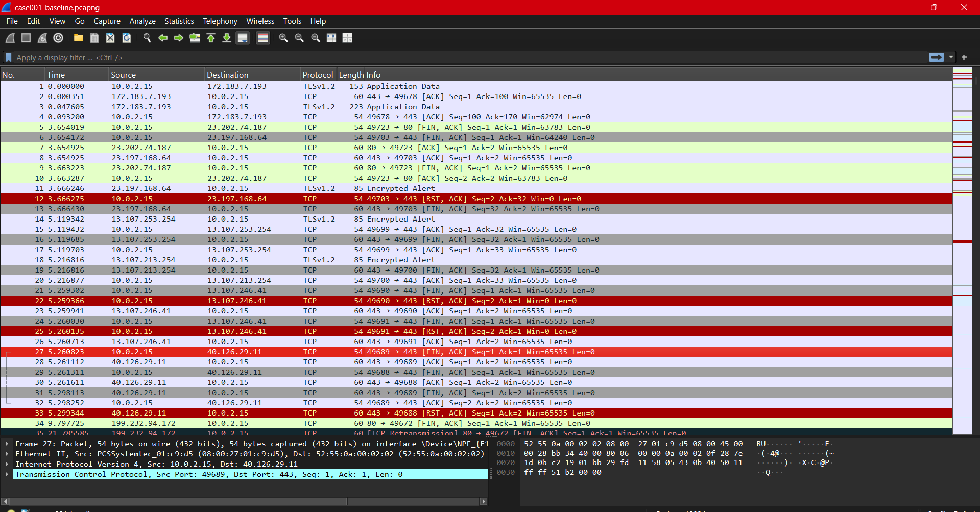Open the find packet tool

point(147,38)
